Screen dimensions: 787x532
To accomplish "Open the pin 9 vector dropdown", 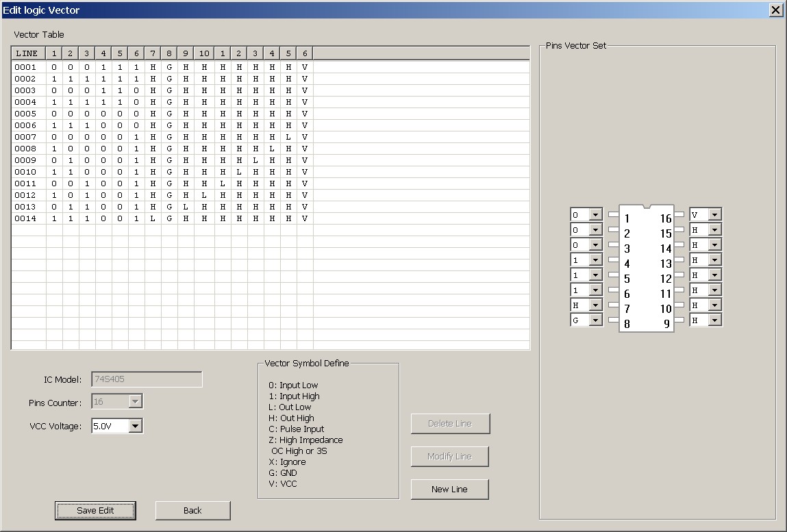I will 714,320.
